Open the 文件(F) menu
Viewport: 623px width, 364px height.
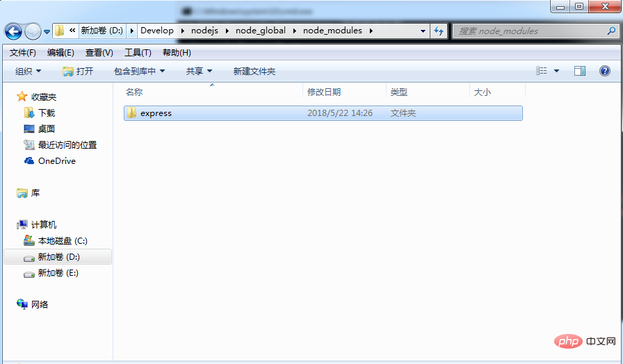click(x=23, y=52)
